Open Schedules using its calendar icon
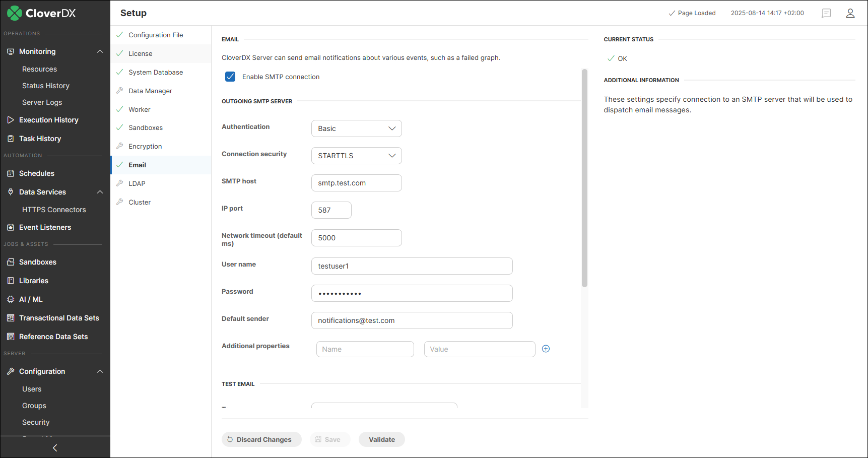Screen dimensions: 868x458 [11, 173]
